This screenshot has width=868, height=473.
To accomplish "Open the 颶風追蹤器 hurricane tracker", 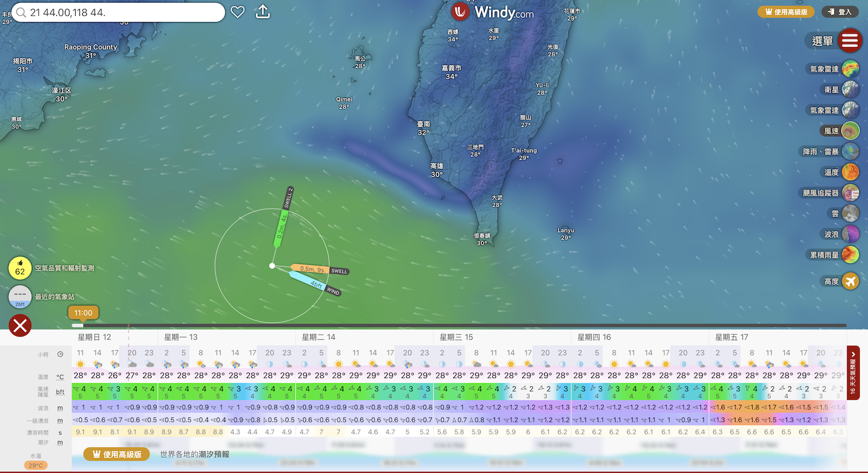I will click(850, 193).
